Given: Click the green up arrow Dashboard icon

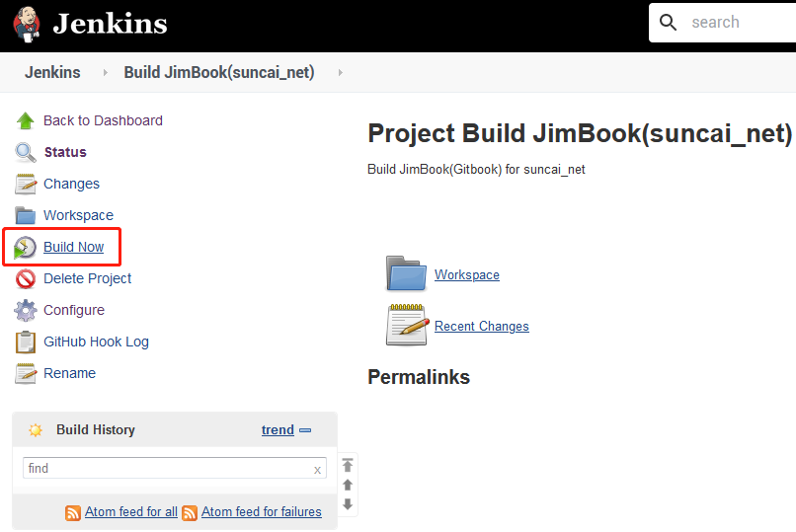Looking at the screenshot, I should 25,120.
